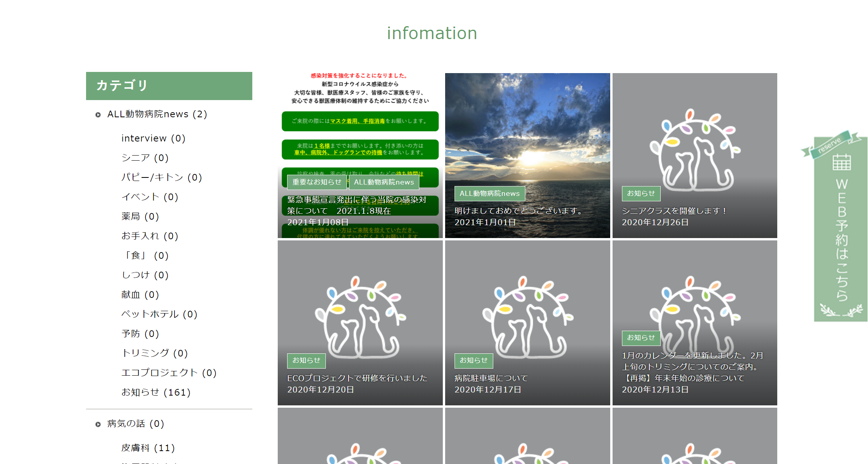
Task: Open the シニアクラスを開催します！ article
Action: [x=674, y=211]
